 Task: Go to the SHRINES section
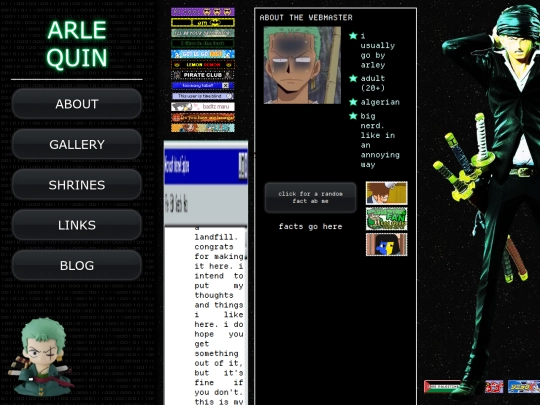77,185
